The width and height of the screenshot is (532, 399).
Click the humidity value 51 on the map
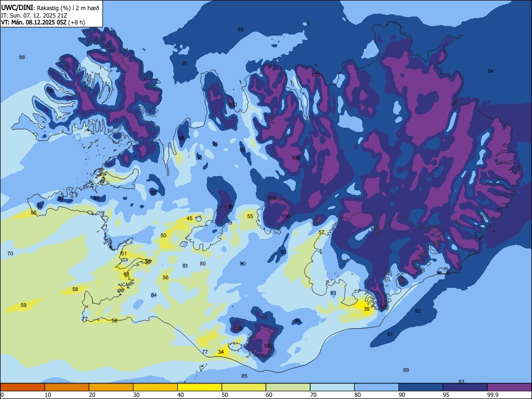pos(124,253)
